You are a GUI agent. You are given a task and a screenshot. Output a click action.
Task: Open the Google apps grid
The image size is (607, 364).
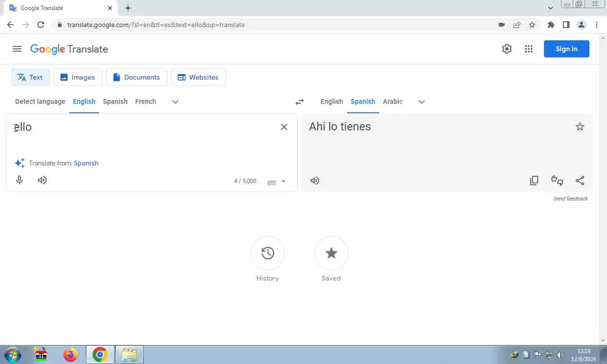[x=529, y=49]
